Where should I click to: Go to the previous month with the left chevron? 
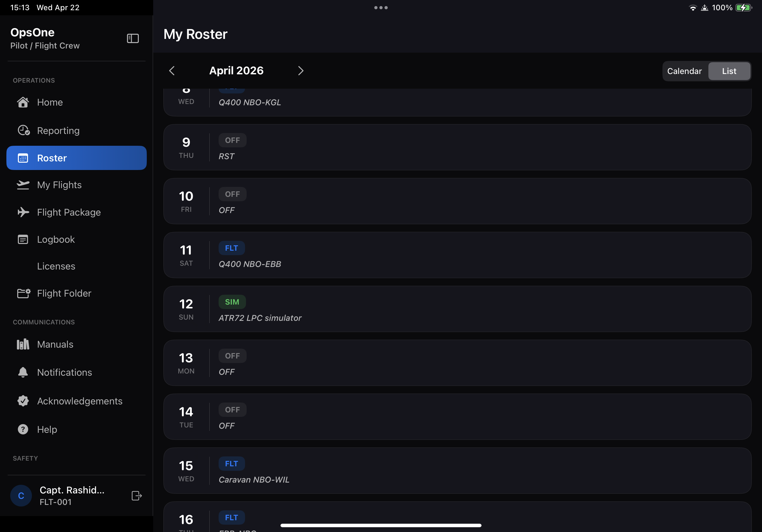pyautogui.click(x=172, y=70)
